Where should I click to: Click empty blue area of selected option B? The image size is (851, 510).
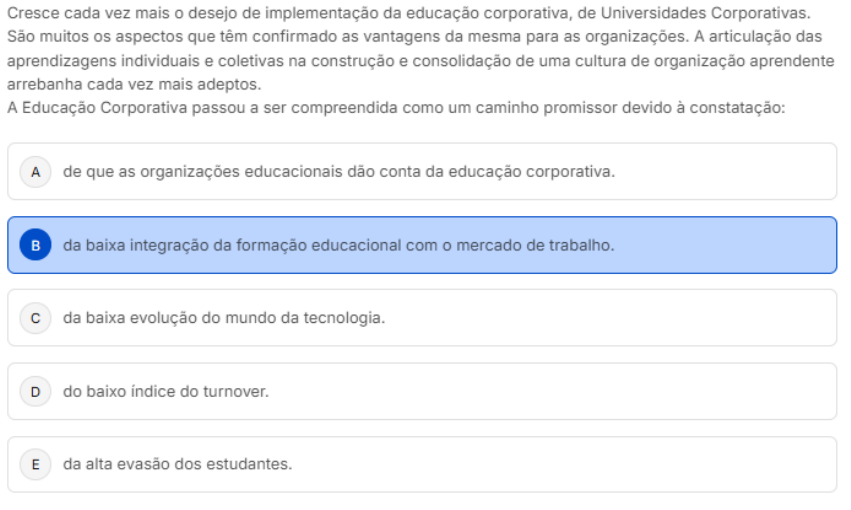(x=730, y=245)
